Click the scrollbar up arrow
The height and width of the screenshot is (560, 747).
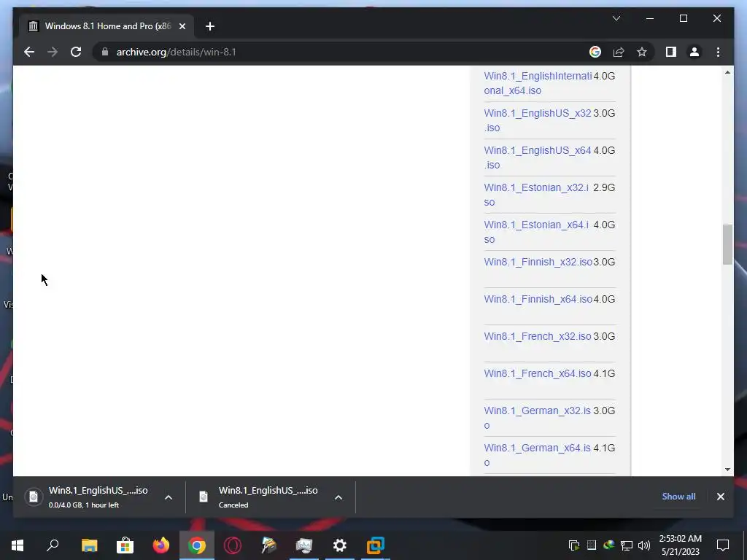click(x=727, y=72)
